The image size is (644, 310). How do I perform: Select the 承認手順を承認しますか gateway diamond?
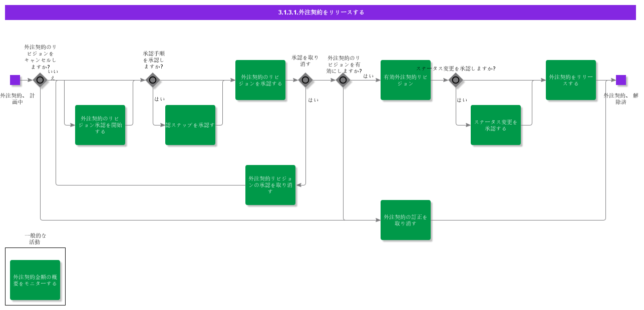pos(153,80)
